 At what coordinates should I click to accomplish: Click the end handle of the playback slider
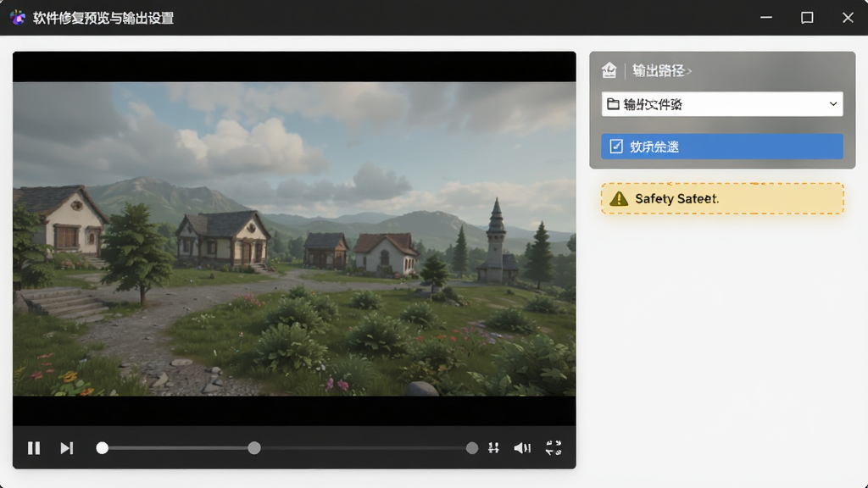click(x=471, y=447)
